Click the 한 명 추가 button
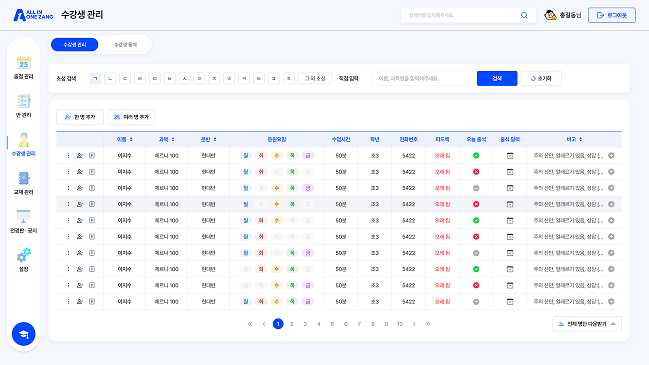The height and width of the screenshot is (365, 649). click(x=80, y=117)
